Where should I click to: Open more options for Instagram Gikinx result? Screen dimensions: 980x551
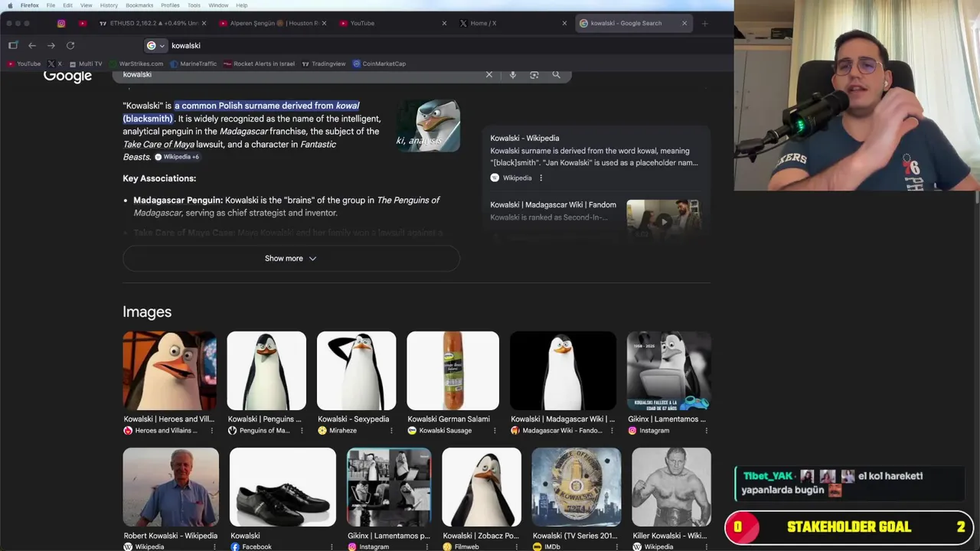(706, 431)
